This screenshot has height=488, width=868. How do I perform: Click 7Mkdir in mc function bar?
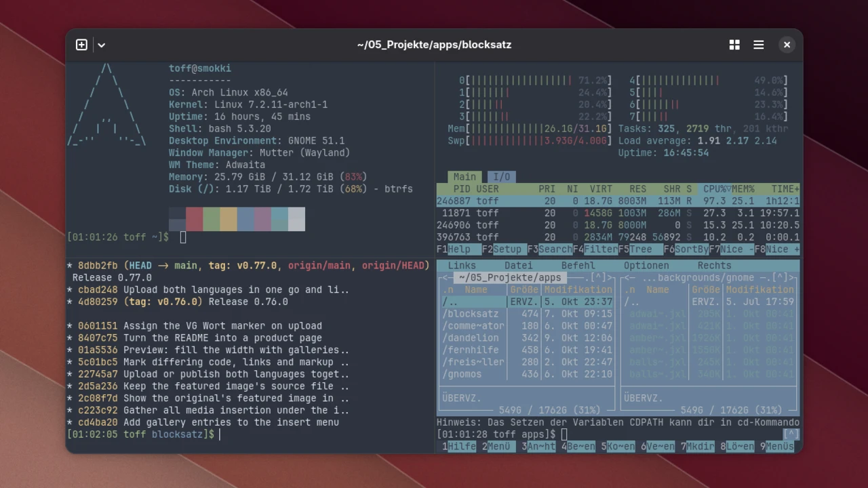click(x=697, y=446)
